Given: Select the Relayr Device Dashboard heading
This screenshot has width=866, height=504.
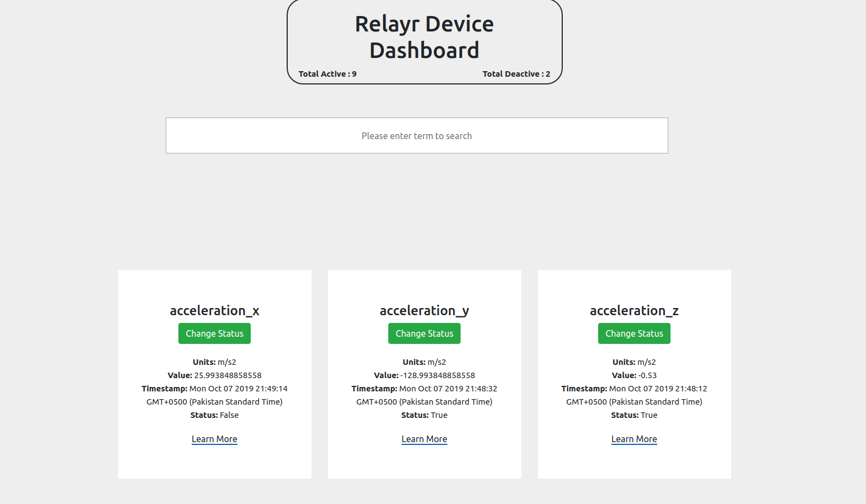Looking at the screenshot, I should [424, 37].
